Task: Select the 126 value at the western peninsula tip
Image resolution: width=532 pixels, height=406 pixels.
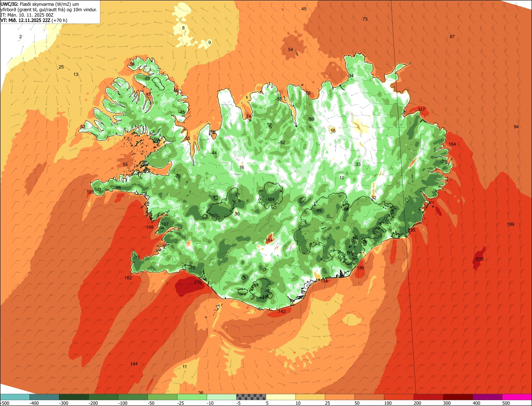Action: coord(90,192)
